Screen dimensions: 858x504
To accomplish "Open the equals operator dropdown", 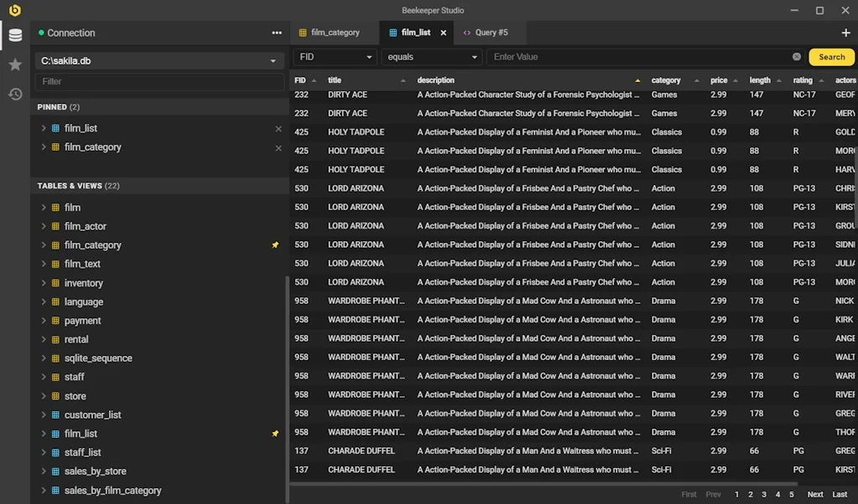I will tap(432, 56).
